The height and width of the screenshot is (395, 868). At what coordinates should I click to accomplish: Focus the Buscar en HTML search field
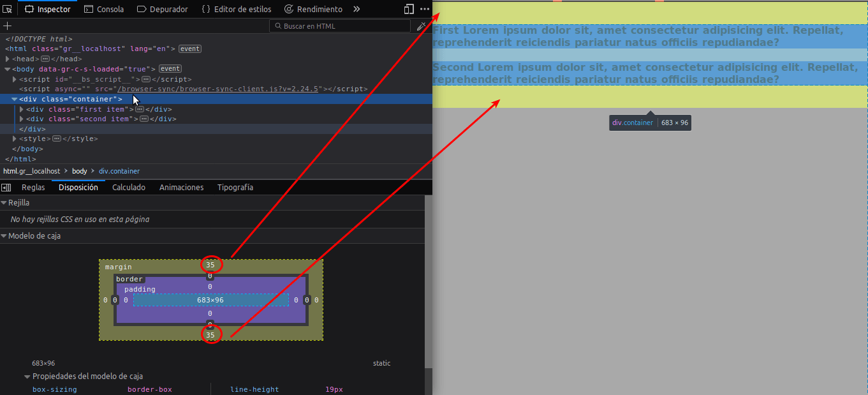(340, 26)
